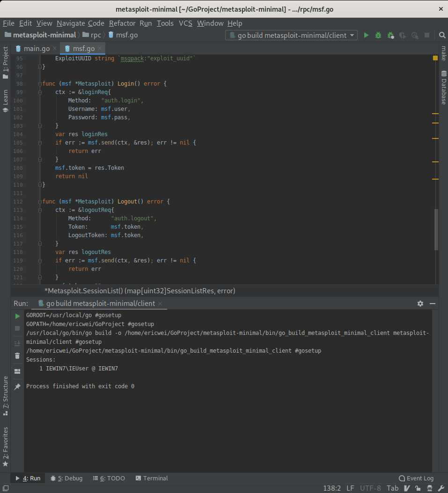448x493 pixels.
Task: Start debugging with the bug icon
Action: (378, 35)
